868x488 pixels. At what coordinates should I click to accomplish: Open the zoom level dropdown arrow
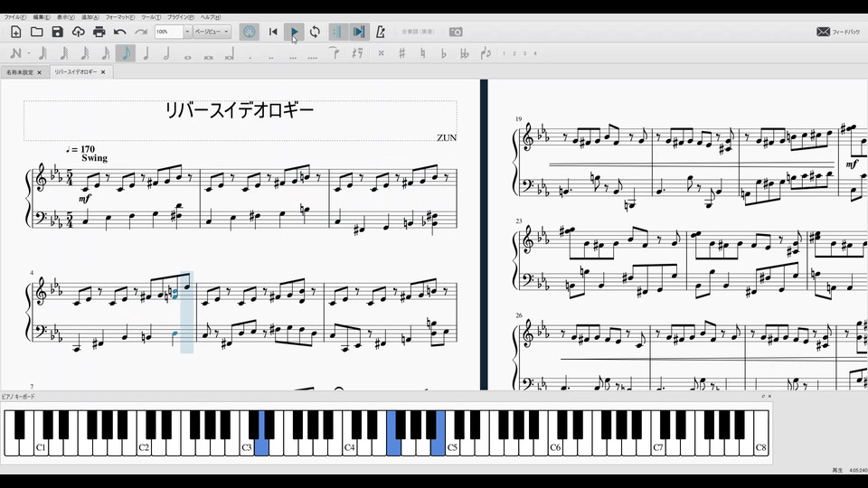pyautogui.click(x=187, y=33)
